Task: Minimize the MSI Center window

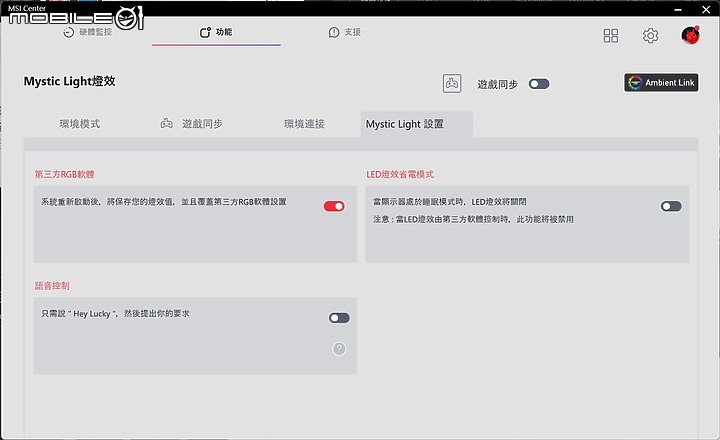Action: pyautogui.click(x=678, y=10)
